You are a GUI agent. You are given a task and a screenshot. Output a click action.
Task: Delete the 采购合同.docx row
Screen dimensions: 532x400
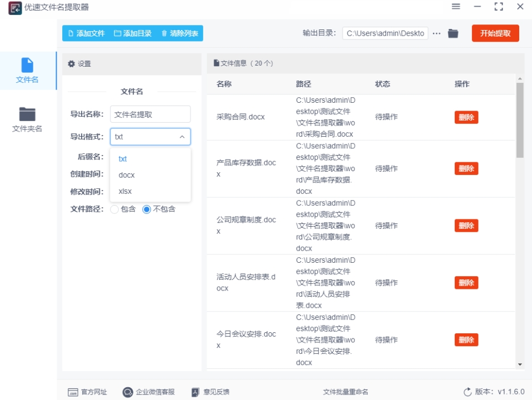[x=466, y=117]
